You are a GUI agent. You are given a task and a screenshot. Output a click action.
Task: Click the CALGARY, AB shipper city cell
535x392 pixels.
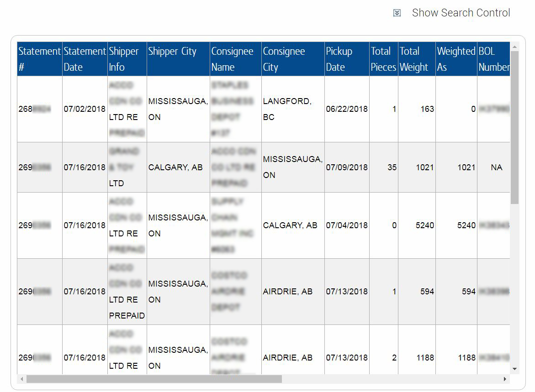tap(179, 167)
